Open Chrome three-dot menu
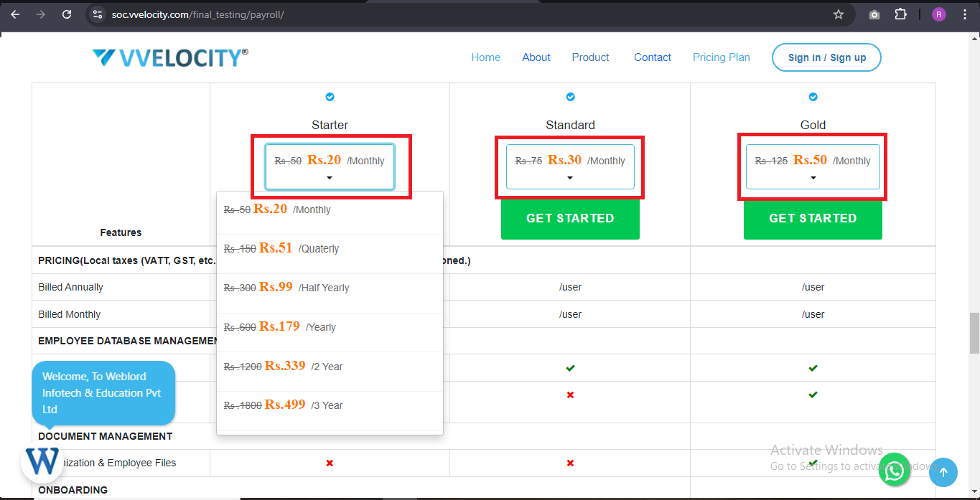This screenshot has height=500, width=980. [x=965, y=14]
